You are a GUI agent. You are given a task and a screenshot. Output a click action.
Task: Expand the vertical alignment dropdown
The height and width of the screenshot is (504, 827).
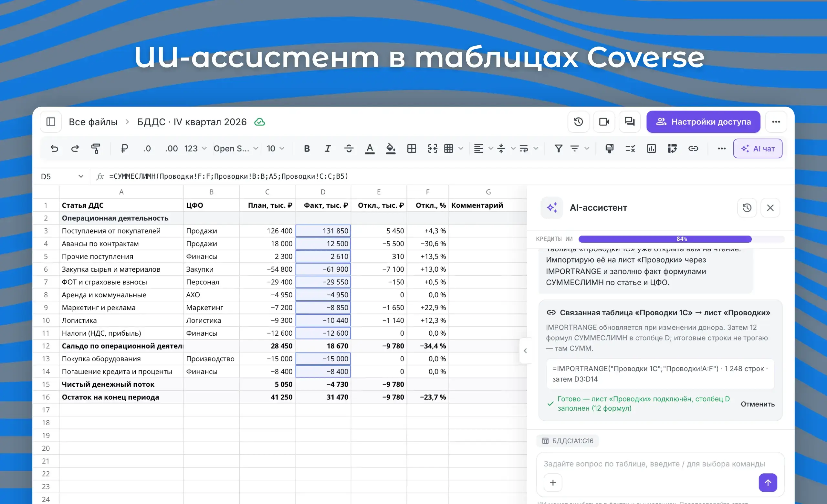[x=513, y=148]
